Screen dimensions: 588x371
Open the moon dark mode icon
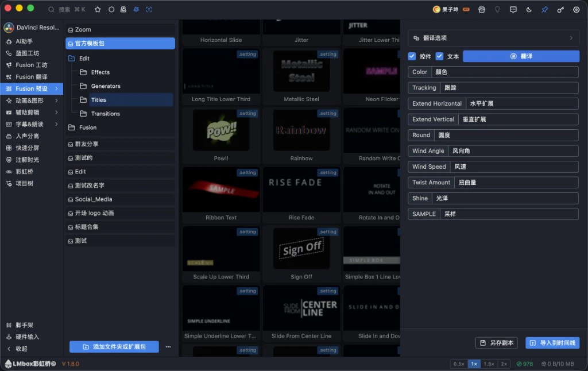529,9
